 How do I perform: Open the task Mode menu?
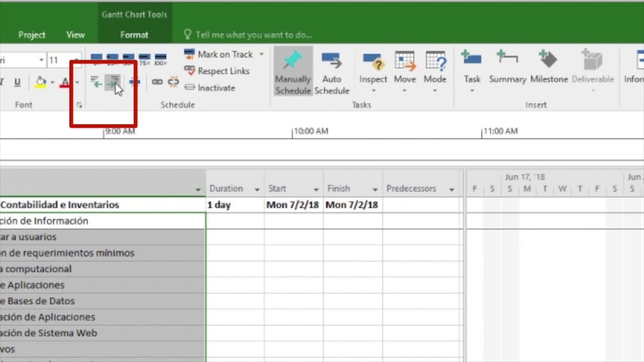tap(435, 72)
